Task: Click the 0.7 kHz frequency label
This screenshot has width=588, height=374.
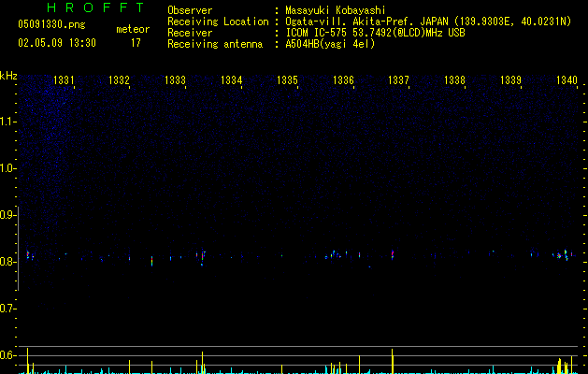Action: point(7,309)
